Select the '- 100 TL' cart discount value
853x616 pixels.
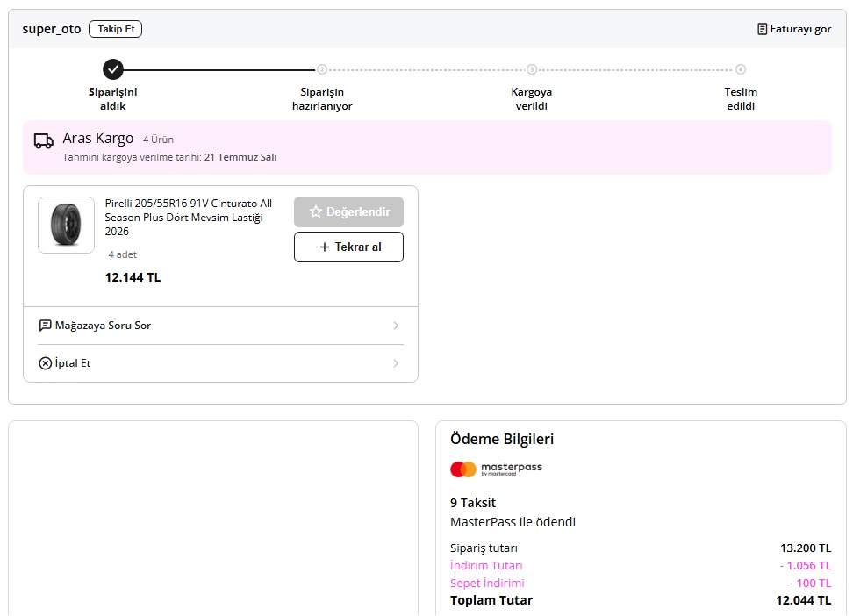(811, 583)
